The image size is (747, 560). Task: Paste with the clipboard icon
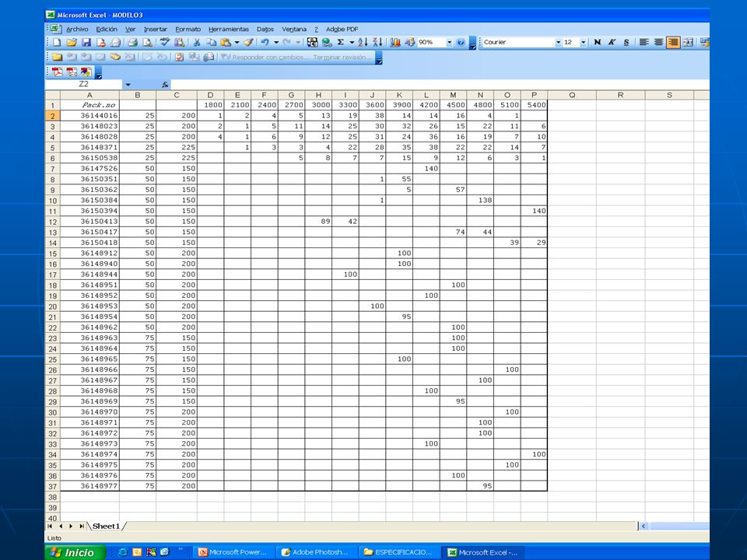226,42
